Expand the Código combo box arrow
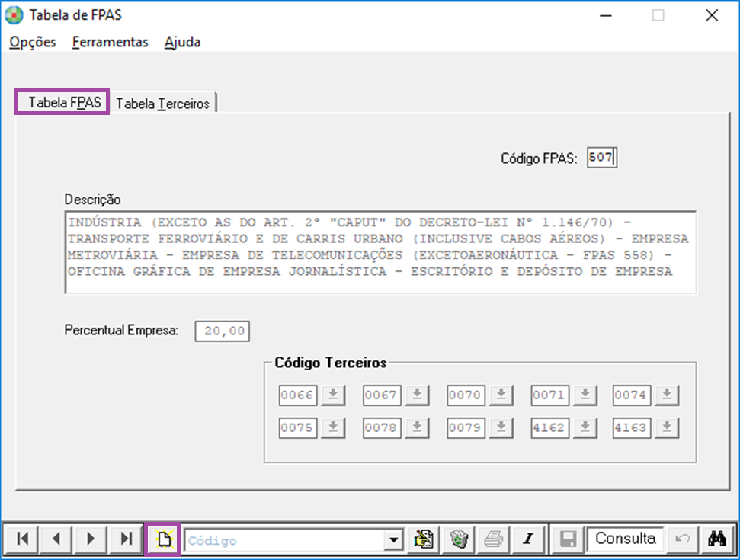Image resolution: width=740 pixels, height=560 pixels. point(393,539)
